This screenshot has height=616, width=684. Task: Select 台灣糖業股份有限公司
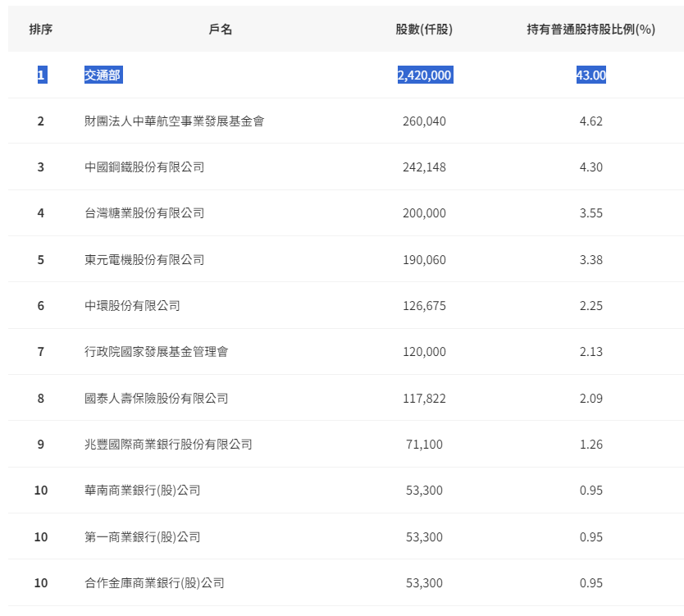[144, 213]
